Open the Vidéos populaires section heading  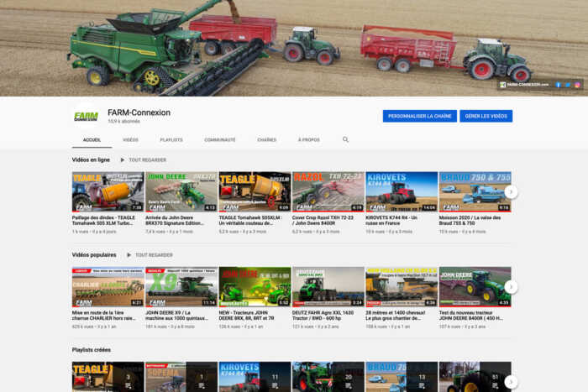click(x=94, y=255)
